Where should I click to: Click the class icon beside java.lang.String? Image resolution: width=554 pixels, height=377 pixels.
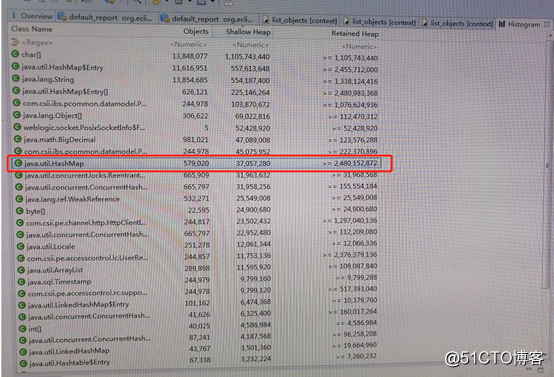point(16,78)
